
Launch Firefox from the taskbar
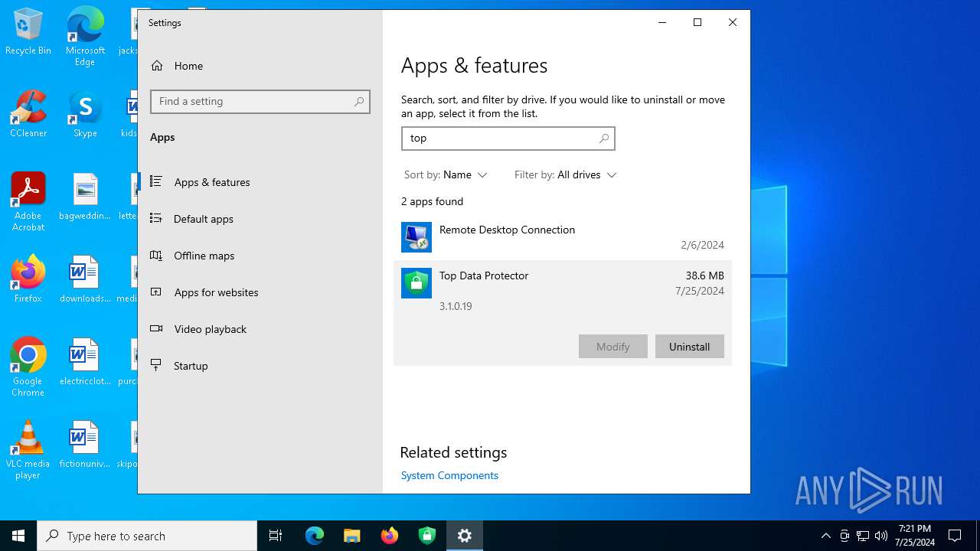[x=390, y=536]
